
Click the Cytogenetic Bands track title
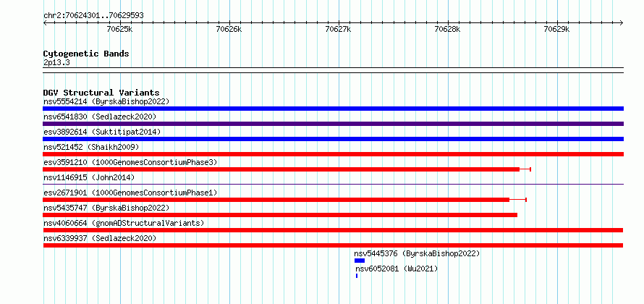pos(86,54)
